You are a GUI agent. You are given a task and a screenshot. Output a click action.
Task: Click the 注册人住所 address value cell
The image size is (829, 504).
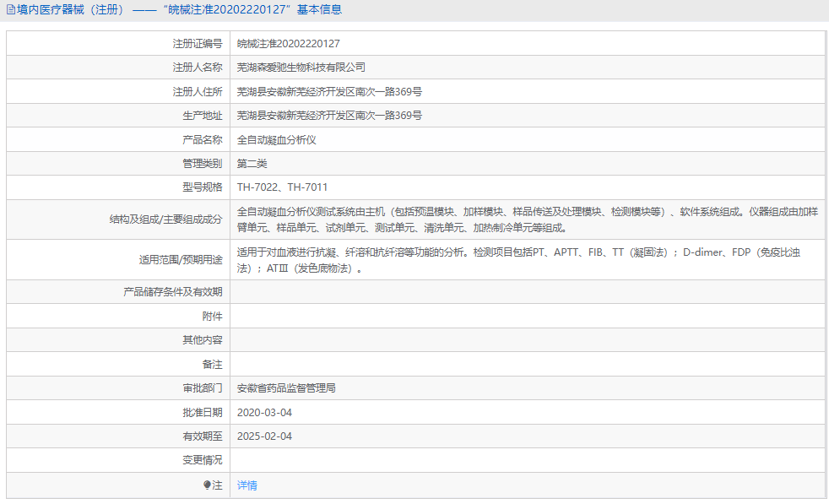click(528, 91)
